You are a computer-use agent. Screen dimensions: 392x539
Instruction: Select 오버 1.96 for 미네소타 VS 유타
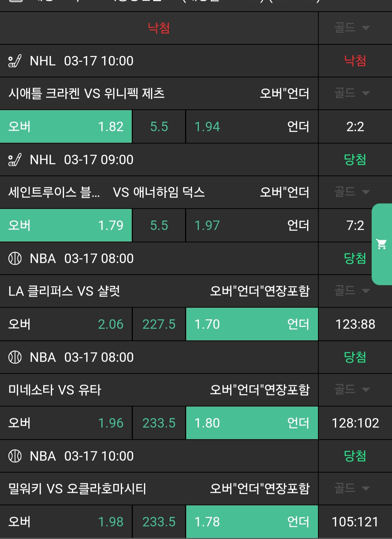pyautogui.click(x=66, y=423)
